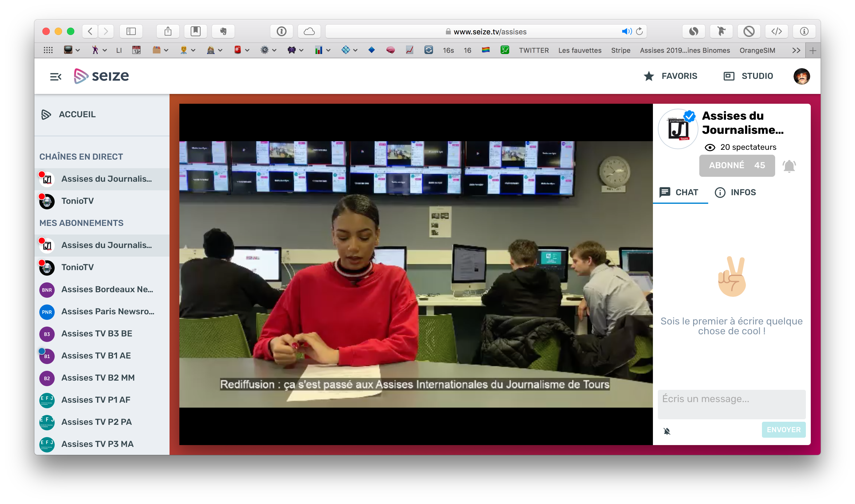The width and height of the screenshot is (855, 504).
Task: Toggle channel notification bell
Action: pyautogui.click(x=789, y=166)
